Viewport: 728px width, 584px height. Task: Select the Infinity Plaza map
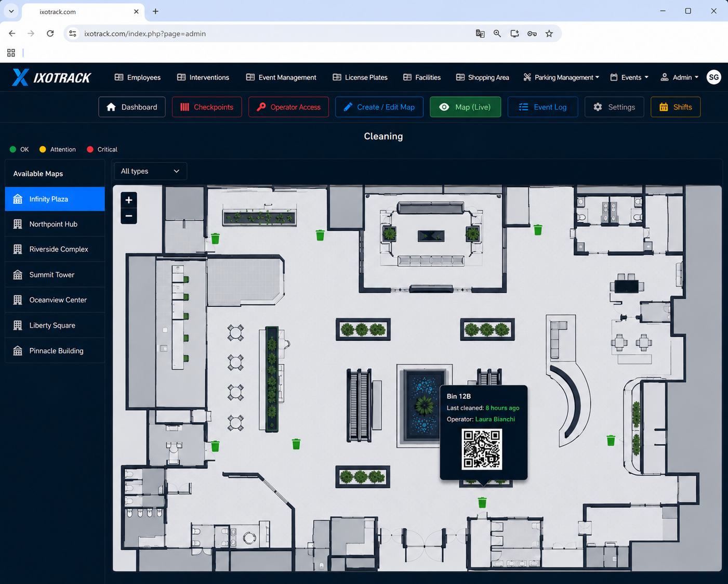55,199
